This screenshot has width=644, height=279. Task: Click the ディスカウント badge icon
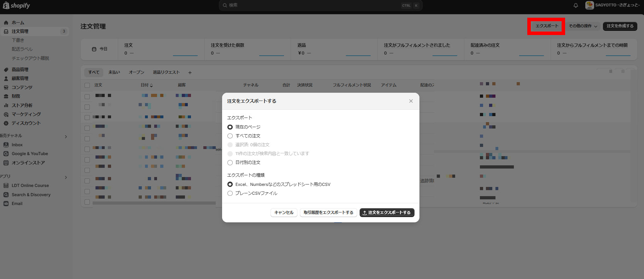pos(6,123)
